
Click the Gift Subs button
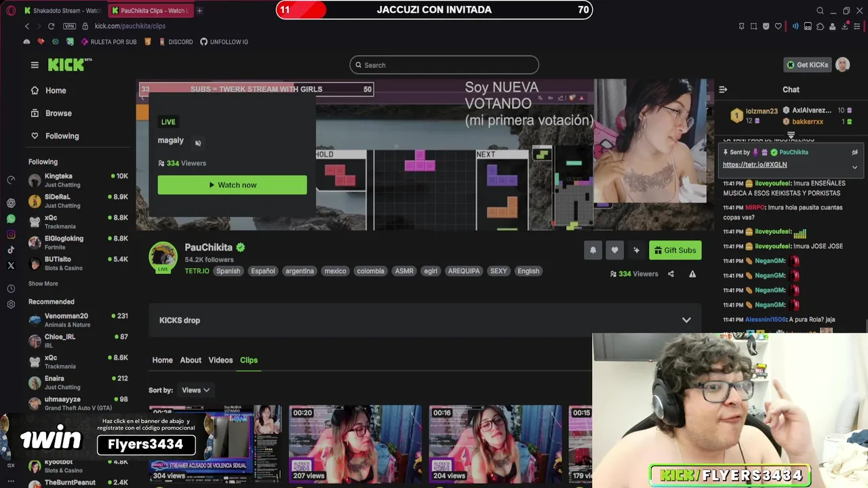point(675,250)
